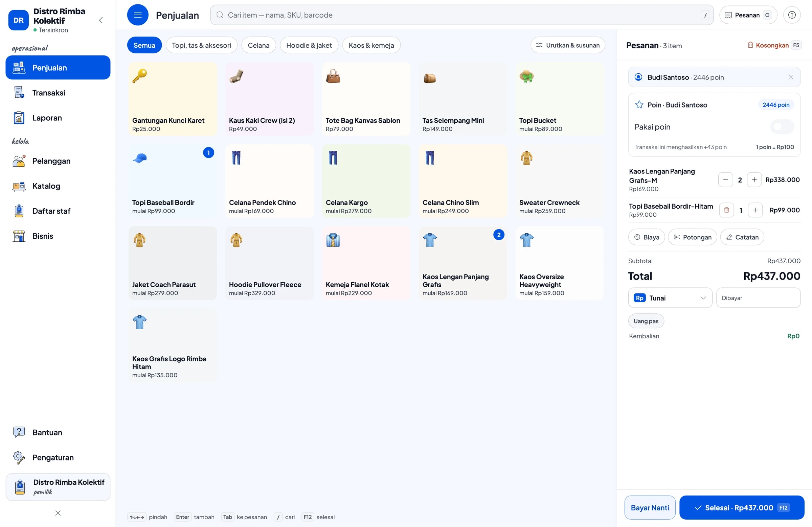Image resolution: width=812 pixels, height=527 pixels.
Task: Open the Pelanggan customers section
Action: tap(58, 161)
